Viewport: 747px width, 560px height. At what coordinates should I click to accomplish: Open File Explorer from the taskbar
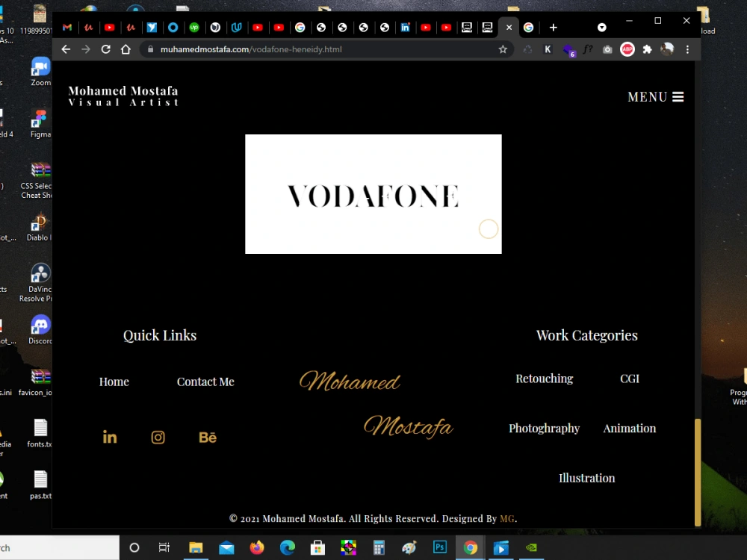[196, 547]
